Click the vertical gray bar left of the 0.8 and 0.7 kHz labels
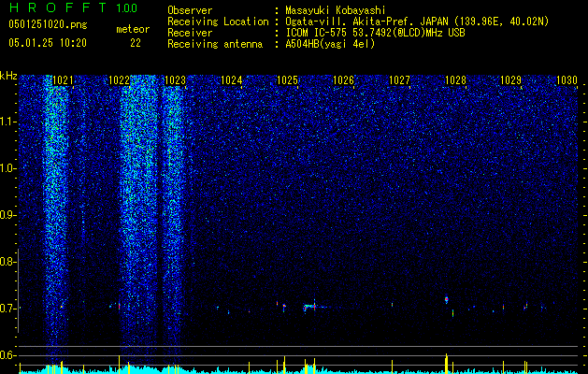 click(x=19, y=291)
